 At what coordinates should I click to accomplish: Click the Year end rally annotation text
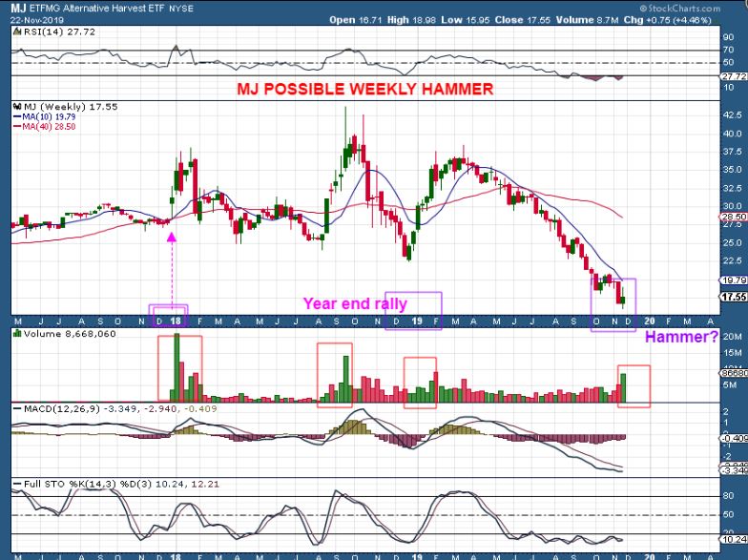[355, 303]
